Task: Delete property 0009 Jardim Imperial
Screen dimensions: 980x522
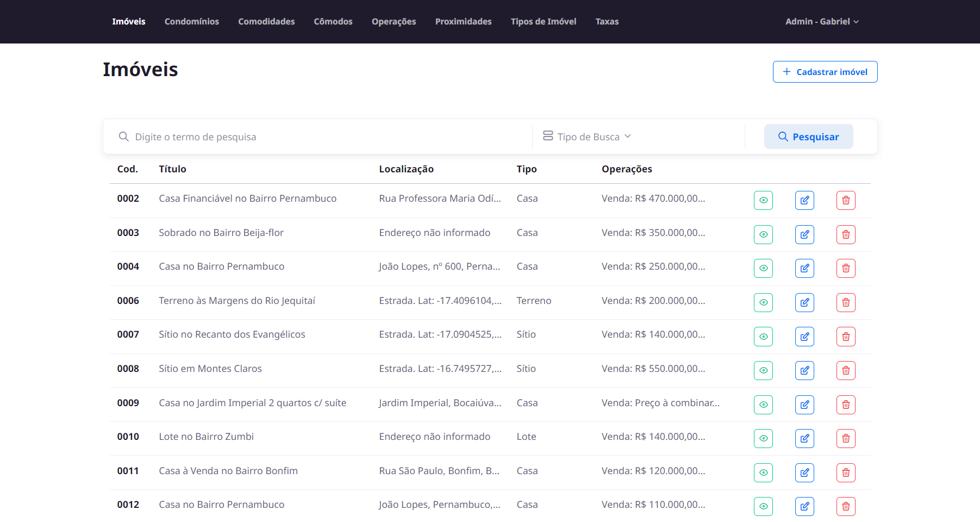Action: [846, 405]
